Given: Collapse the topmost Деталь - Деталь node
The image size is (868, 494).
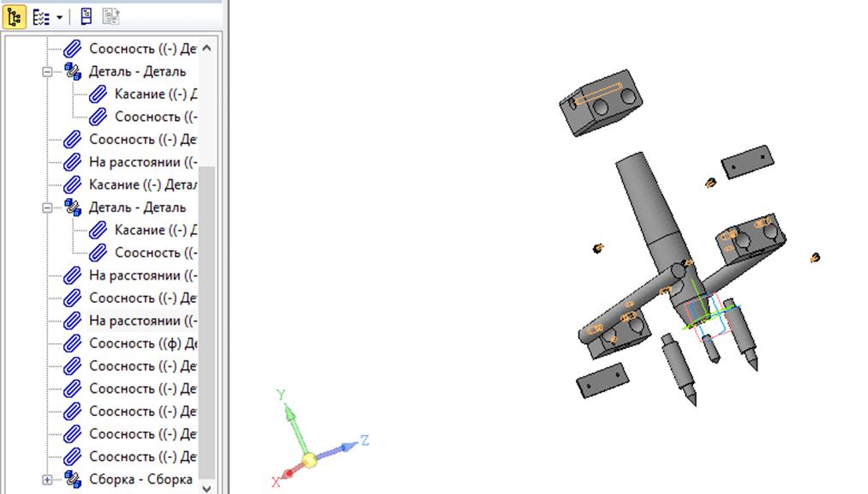Looking at the screenshot, I should pos(47,72).
